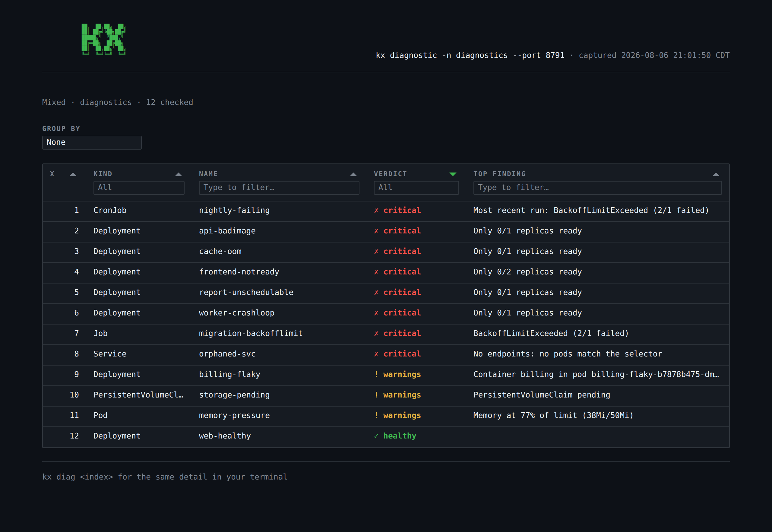Click the critical X icon for migration-backofflimit
Screen dimensions: 772x532
point(376,334)
